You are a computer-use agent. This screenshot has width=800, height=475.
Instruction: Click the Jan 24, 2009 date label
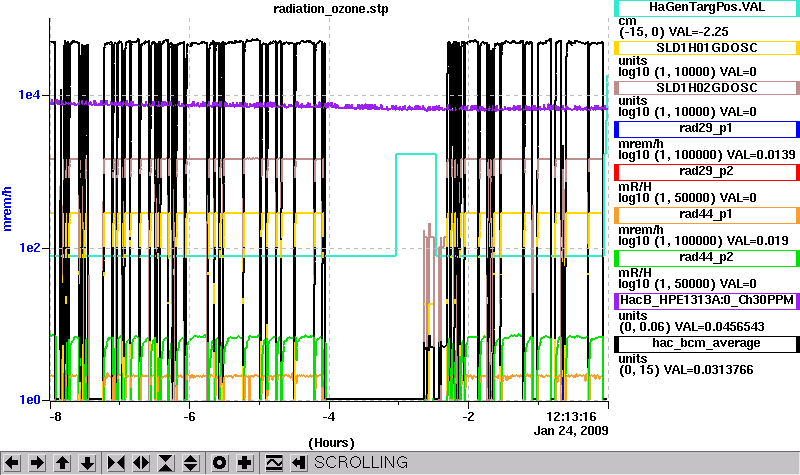(571, 431)
